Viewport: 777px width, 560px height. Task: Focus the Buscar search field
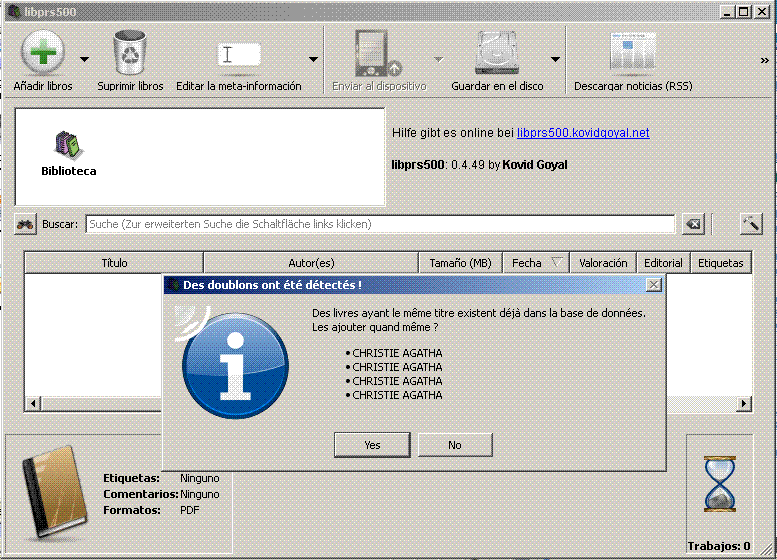click(x=380, y=224)
